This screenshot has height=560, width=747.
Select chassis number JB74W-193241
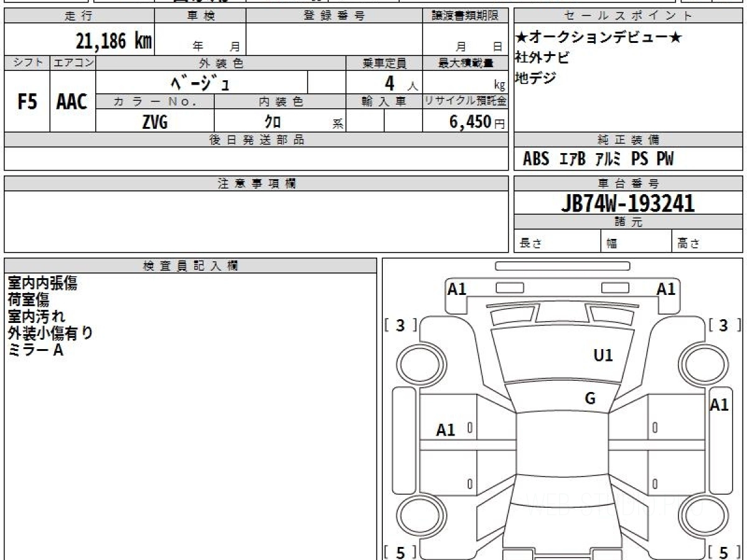(x=627, y=203)
